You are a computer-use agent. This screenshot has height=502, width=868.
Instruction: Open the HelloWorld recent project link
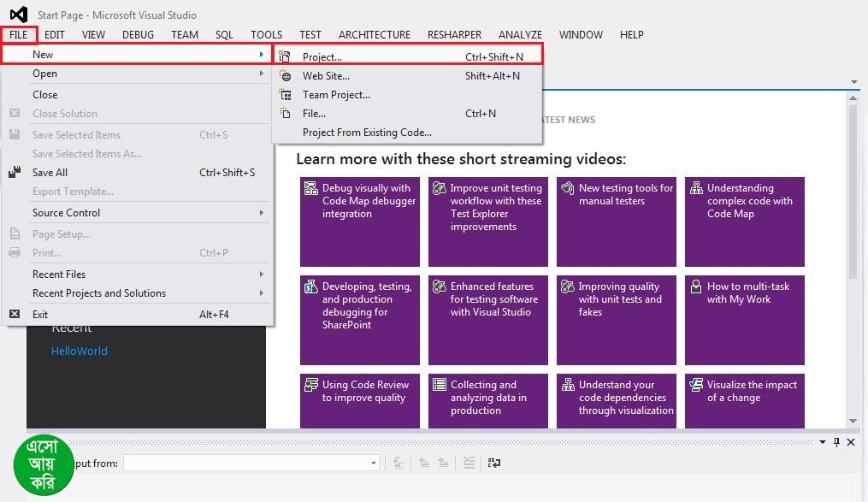tap(79, 351)
